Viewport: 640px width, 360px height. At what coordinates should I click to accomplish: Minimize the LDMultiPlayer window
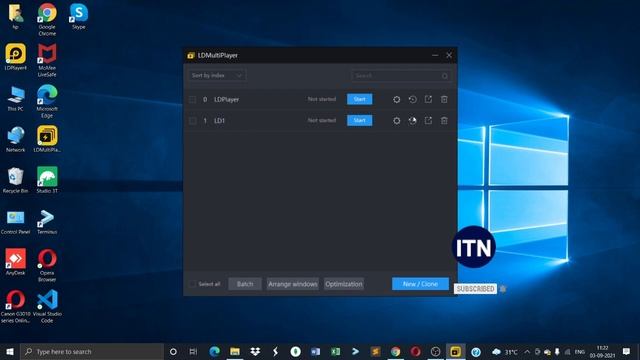435,55
